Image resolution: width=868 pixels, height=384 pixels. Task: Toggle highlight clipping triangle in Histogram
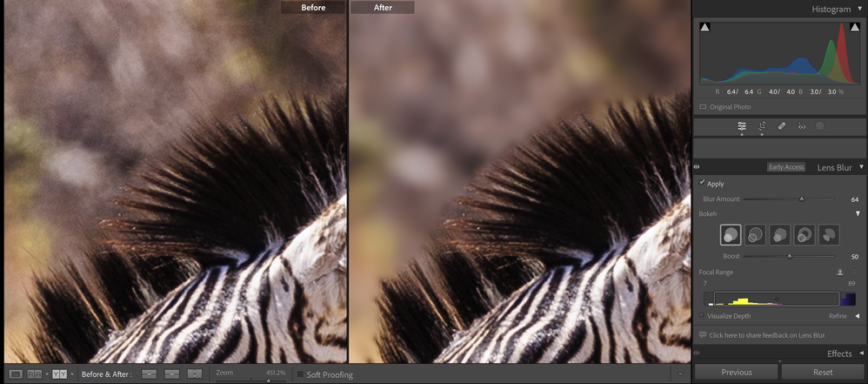pyautogui.click(x=855, y=27)
